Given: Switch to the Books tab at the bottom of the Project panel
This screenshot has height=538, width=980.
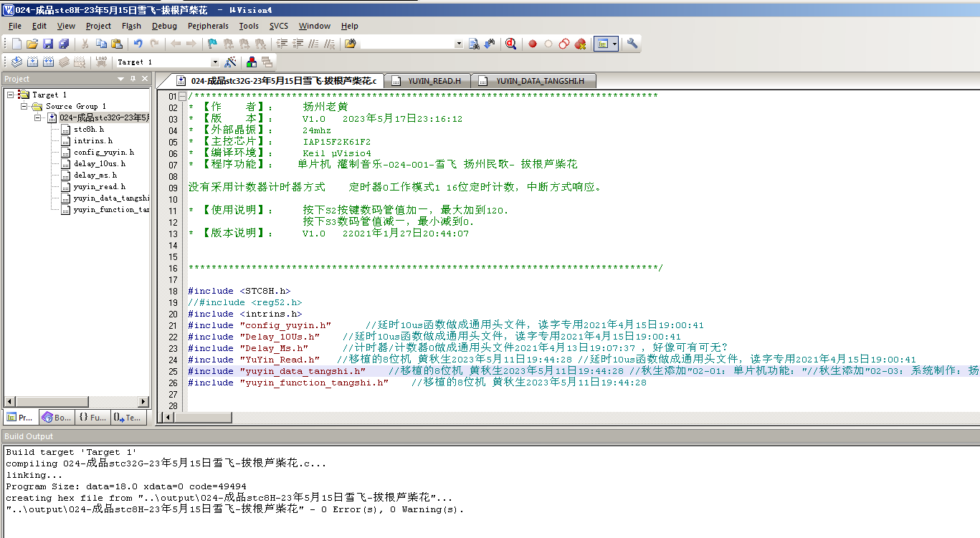Looking at the screenshot, I should [x=57, y=417].
